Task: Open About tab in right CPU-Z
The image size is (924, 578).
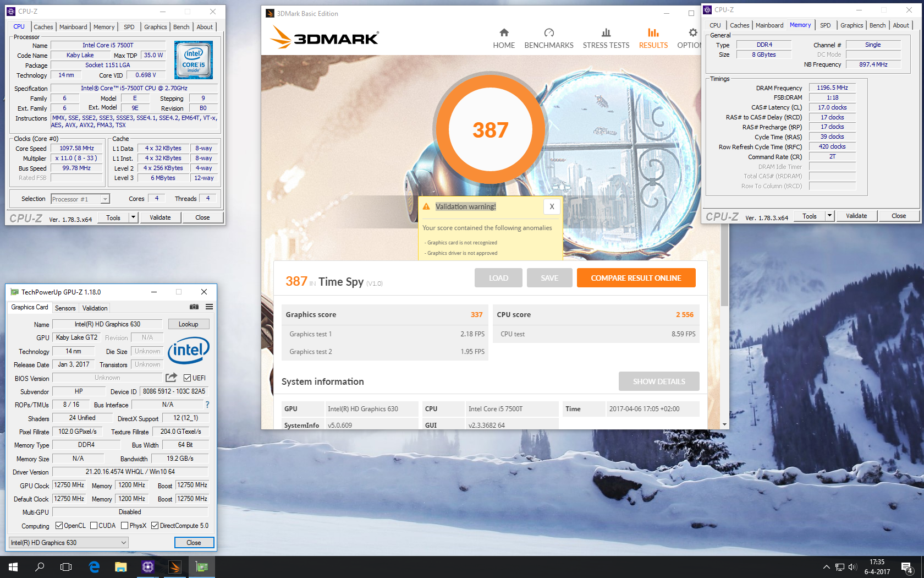Action: (x=900, y=25)
